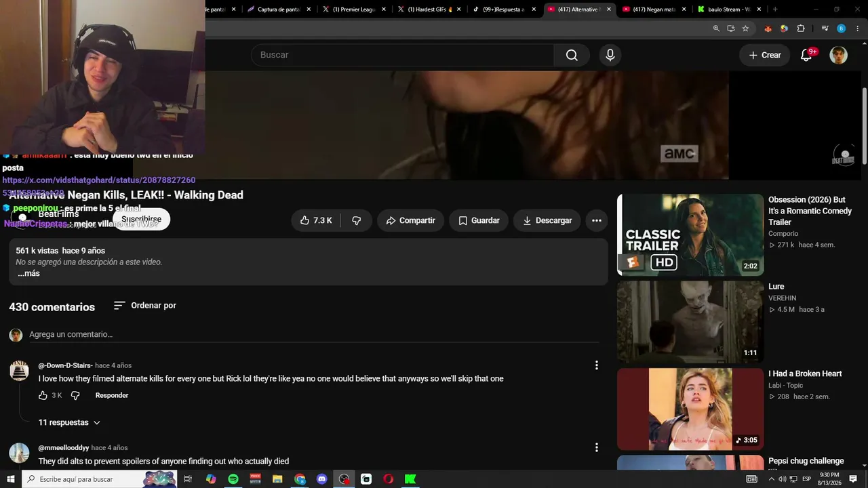868x488 pixels.
Task: Show hidden system tray icons
Action: 771,479
